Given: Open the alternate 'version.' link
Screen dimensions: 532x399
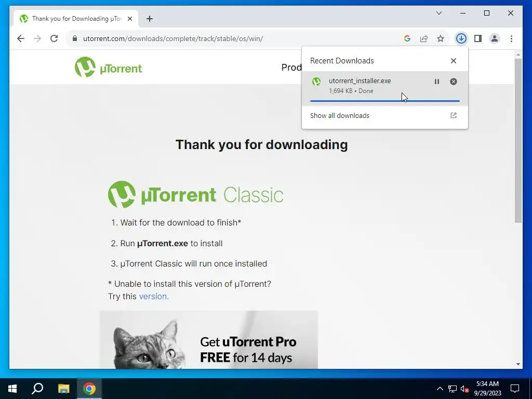Looking at the screenshot, I should 154,296.
